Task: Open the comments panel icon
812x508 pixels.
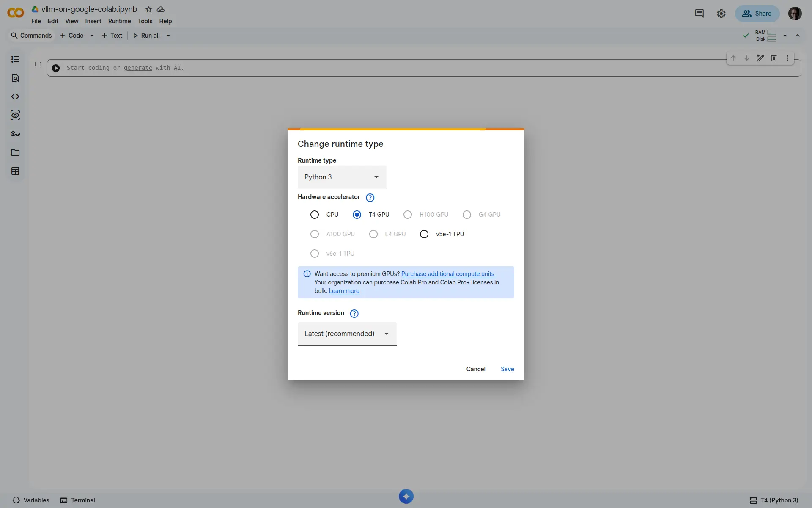Action: [x=700, y=14]
